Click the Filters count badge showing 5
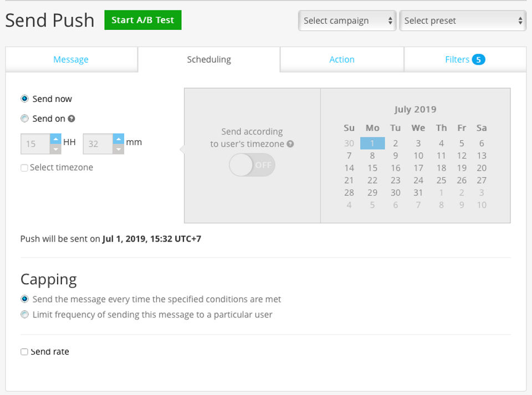Image resolution: width=532 pixels, height=395 pixels. click(478, 60)
